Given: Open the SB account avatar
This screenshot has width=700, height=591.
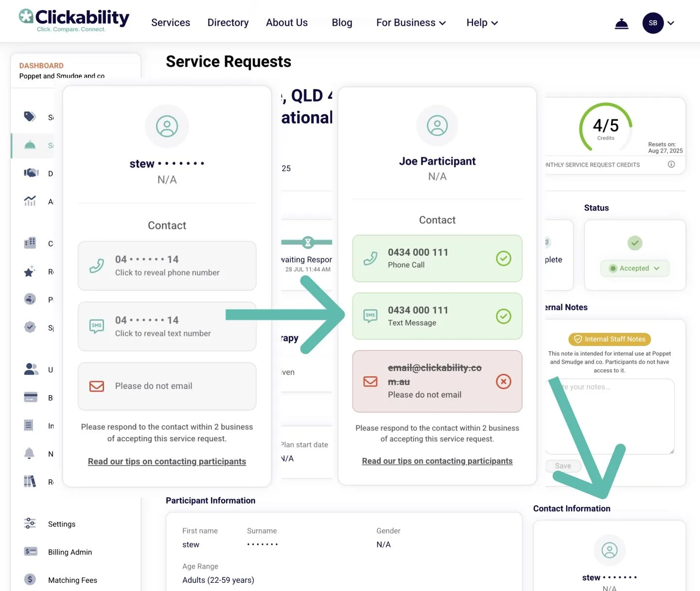Looking at the screenshot, I should point(653,23).
